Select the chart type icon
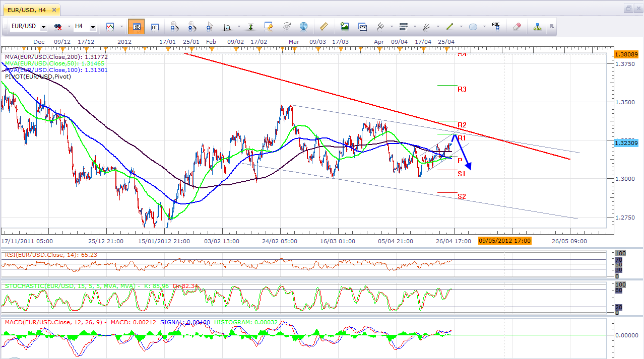Image resolution: width=644 pixels, height=359 pixels. (109, 27)
